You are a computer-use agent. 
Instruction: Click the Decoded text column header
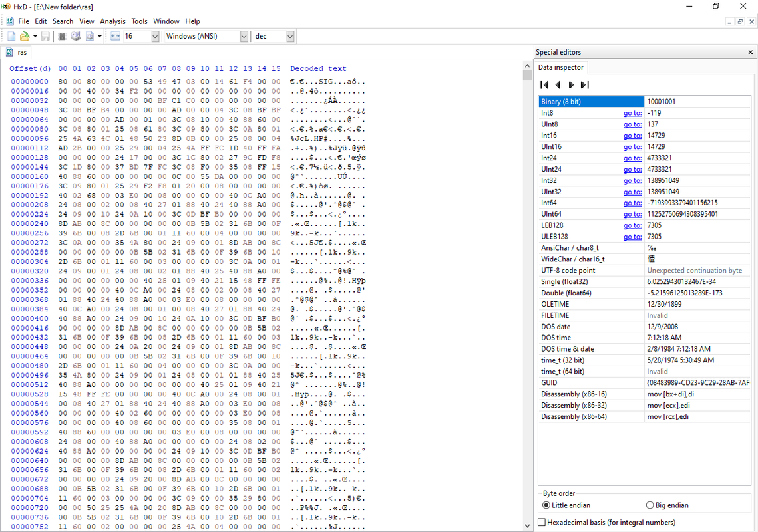coord(318,69)
